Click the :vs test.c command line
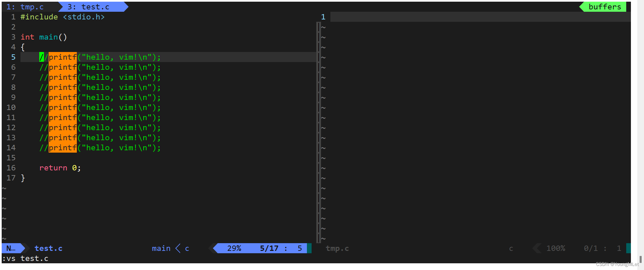This screenshot has height=270, width=644. [x=25, y=258]
